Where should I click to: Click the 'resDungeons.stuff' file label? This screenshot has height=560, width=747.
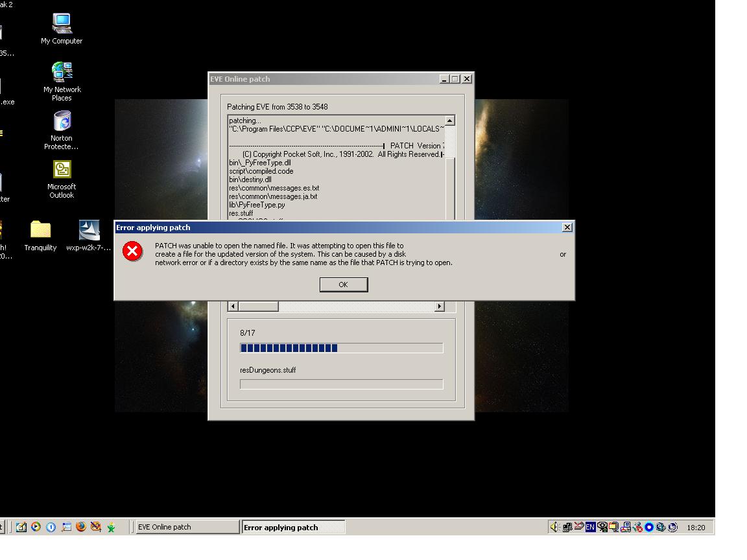[x=268, y=370]
